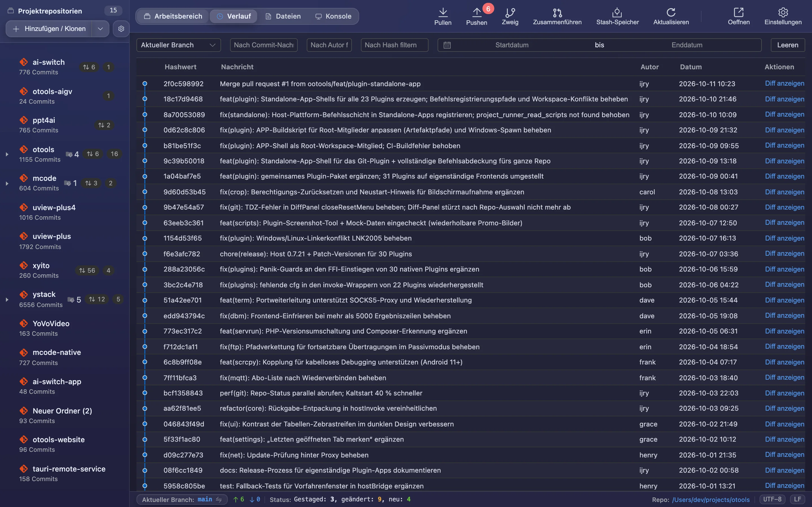Image resolution: width=812 pixels, height=507 pixels.
Task: Click the Pushen upload icon
Action: coord(476,12)
